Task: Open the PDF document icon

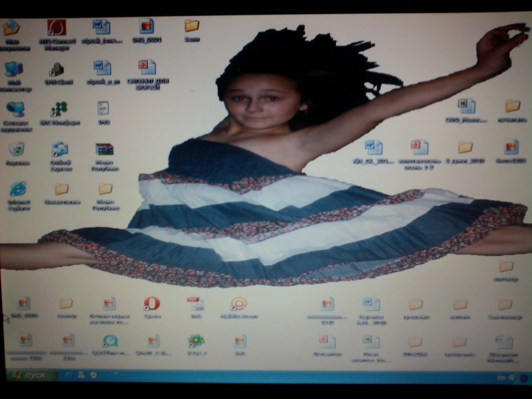Action: click(x=196, y=304)
